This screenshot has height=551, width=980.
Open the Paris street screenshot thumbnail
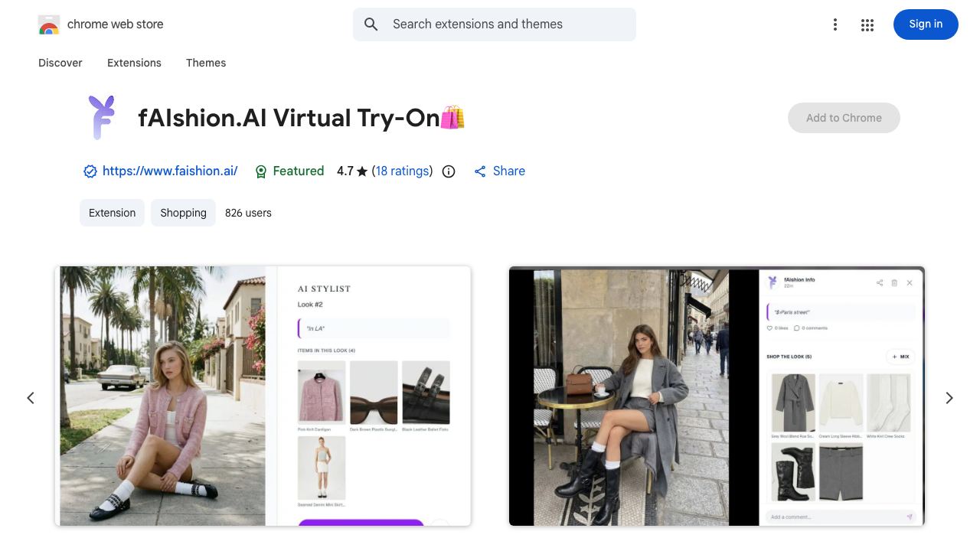point(717,396)
